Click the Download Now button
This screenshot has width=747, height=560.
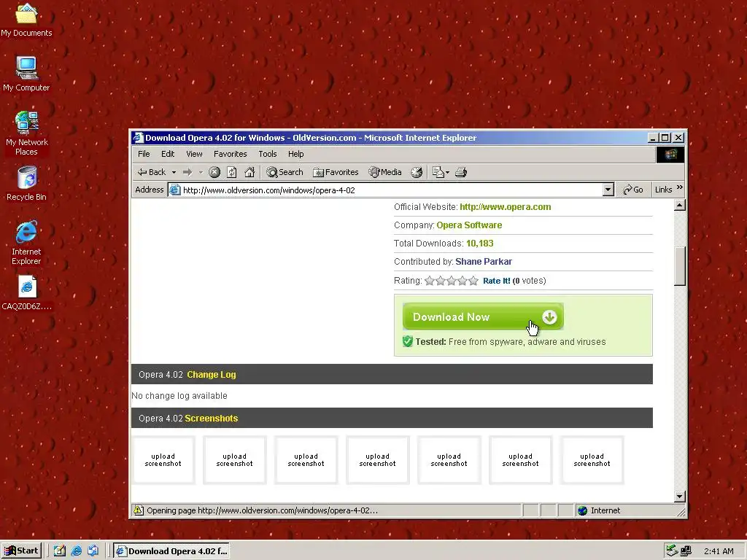point(483,316)
